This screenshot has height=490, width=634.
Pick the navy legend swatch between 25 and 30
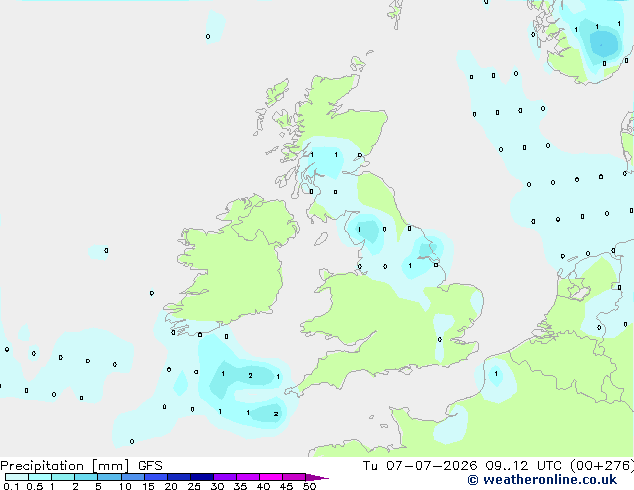(x=202, y=477)
